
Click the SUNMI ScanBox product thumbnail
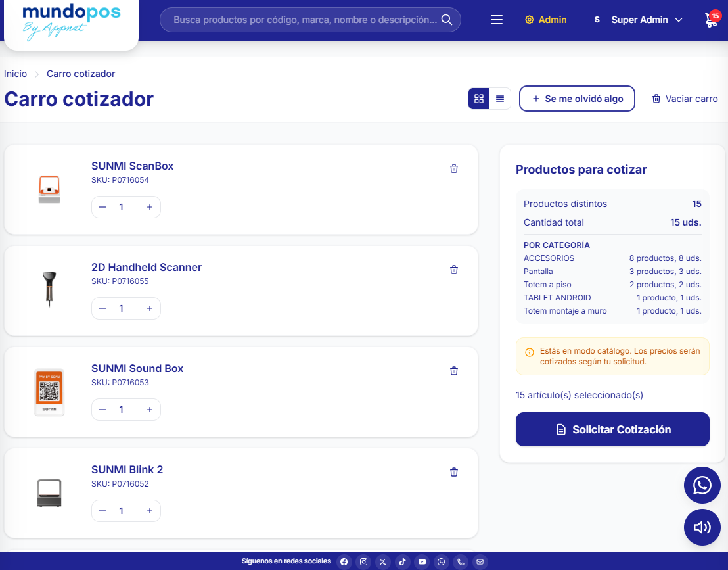[49, 189]
